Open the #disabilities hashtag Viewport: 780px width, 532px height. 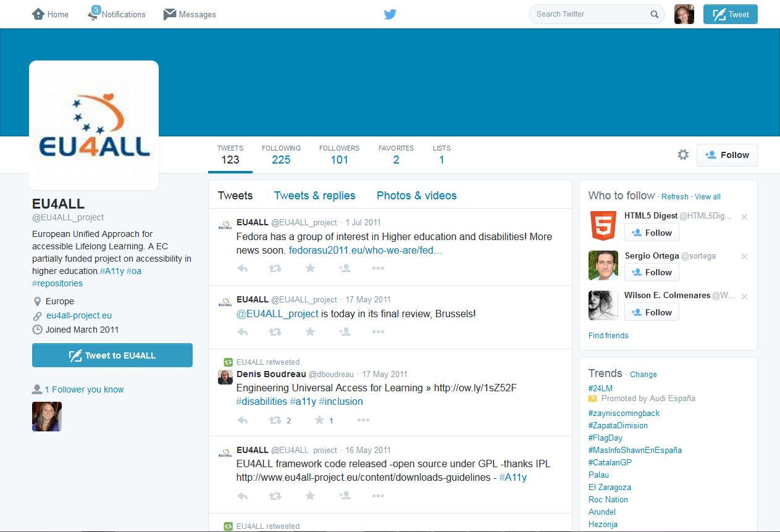coord(262,401)
